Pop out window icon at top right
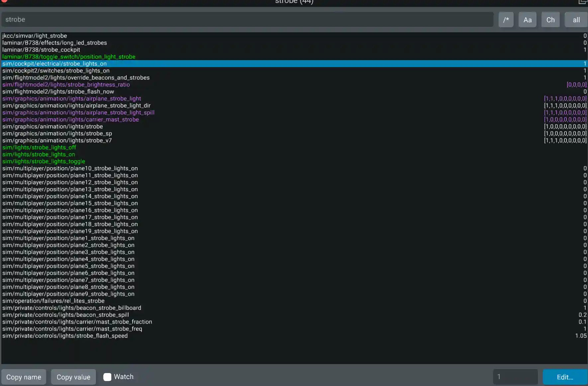This screenshot has width=588, height=386. point(583,2)
